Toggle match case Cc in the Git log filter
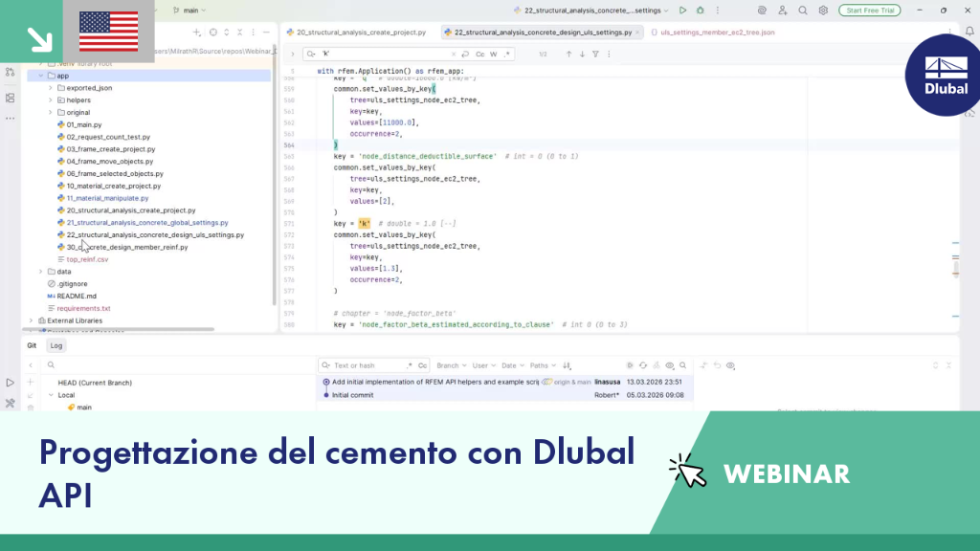 click(422, 365)
